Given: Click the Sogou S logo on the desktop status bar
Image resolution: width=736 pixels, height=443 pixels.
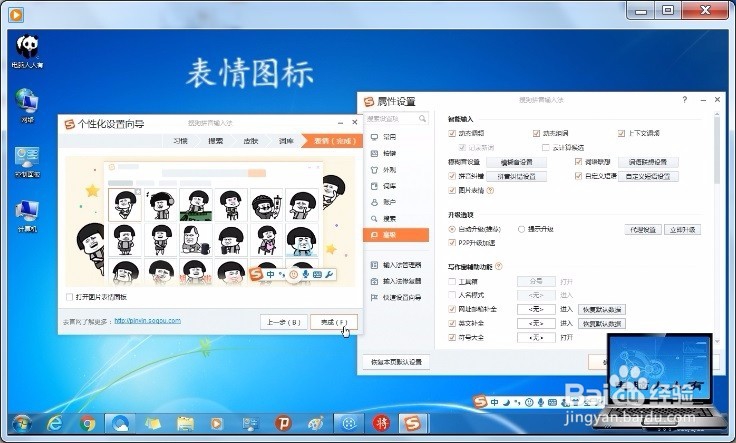Looking at the screenshot, I should pyautogui.click(x=480, y=402).
